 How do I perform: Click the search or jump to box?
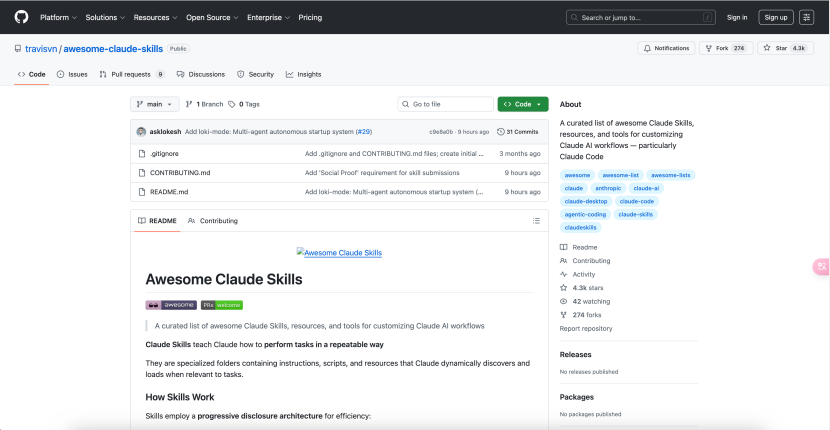[641, 17]
